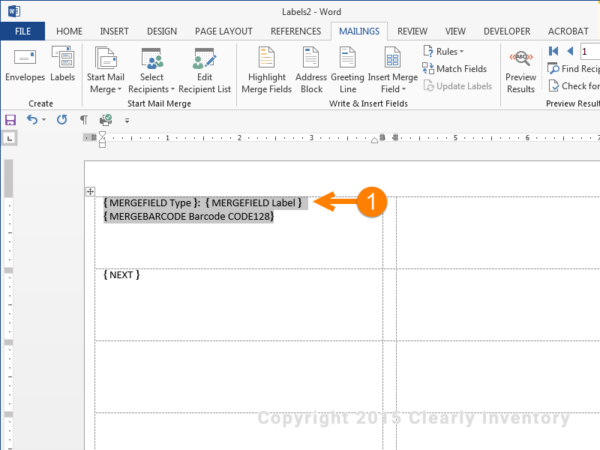Open Customize Quick Access Toolbar dropdown
The height and width of the screenshot is (450, 600).
(127, 121)
